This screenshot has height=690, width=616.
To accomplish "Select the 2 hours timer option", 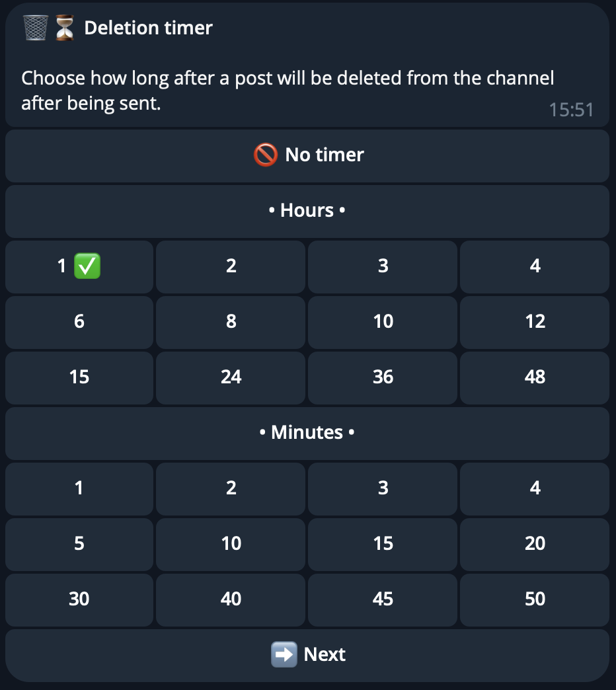I will point(231,266).
